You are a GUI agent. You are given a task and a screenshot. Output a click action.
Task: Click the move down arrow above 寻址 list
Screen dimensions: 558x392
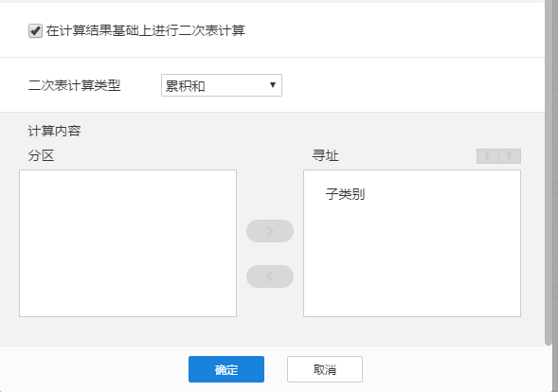pos(488,156)
